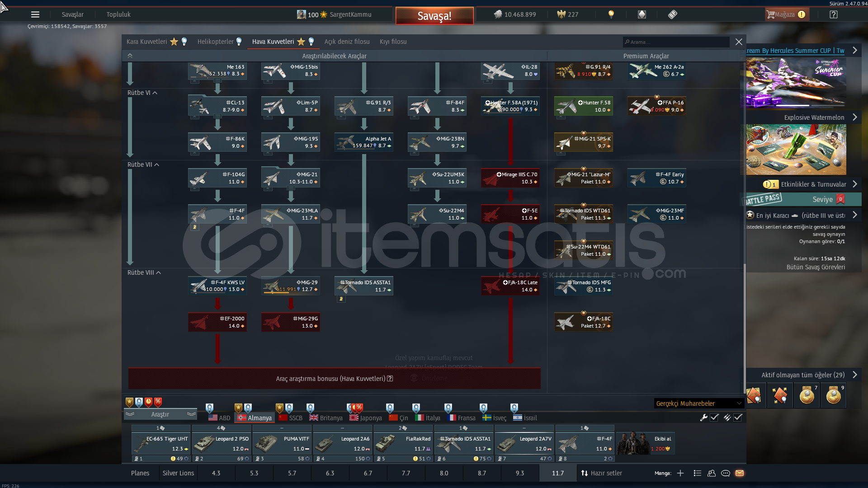The image size is (868, 488).
Task: Toggle the checkbox beside the ammo icon
Action: [x=738, y=418]
